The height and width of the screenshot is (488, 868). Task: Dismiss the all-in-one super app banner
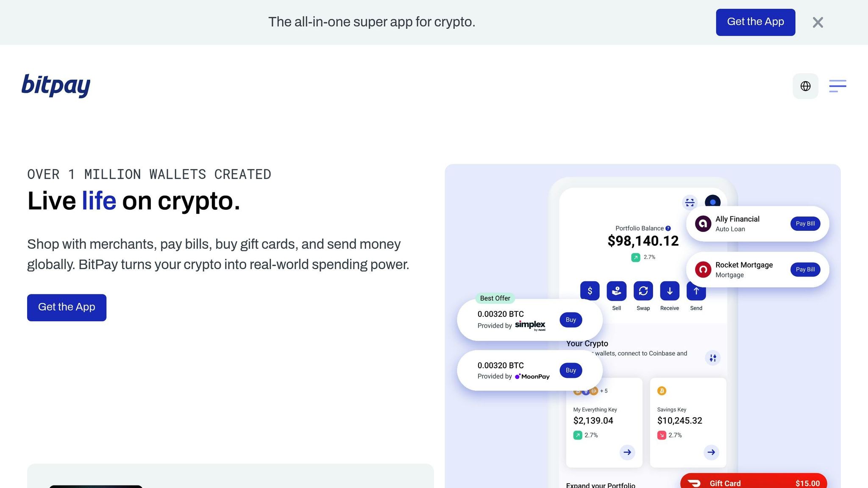click(818, 22)
